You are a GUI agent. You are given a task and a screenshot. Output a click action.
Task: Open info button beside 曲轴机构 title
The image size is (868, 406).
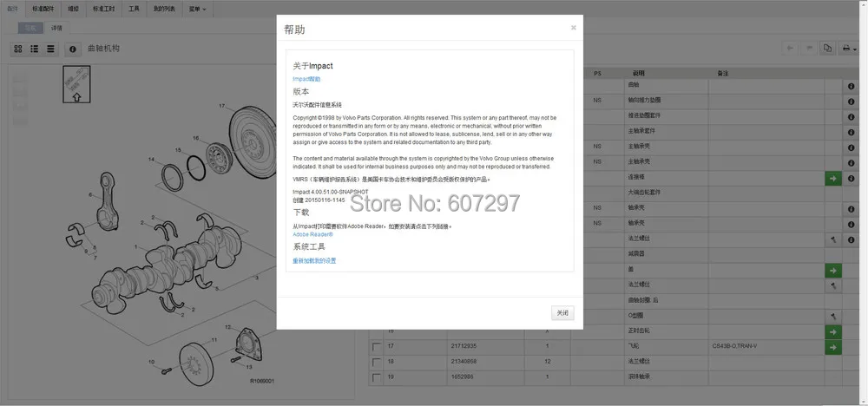pyautogui.click(x=73, y=49)
